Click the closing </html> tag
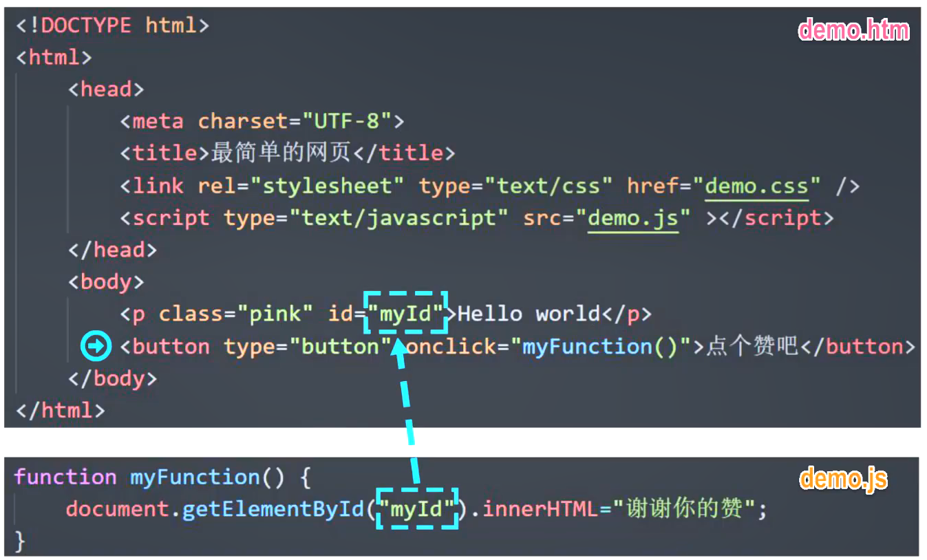This screenshot has height=560, width=927. [60, 410]
